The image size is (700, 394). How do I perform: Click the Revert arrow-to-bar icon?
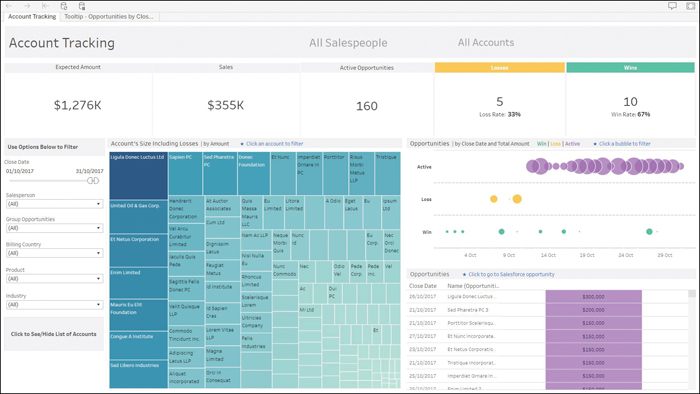tap(45, 6)
